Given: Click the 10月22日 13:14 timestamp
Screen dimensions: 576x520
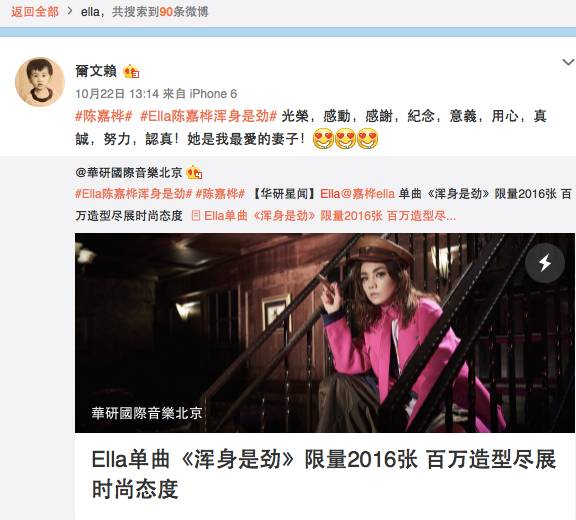Looking at the screenshot, I should [117, 94].
